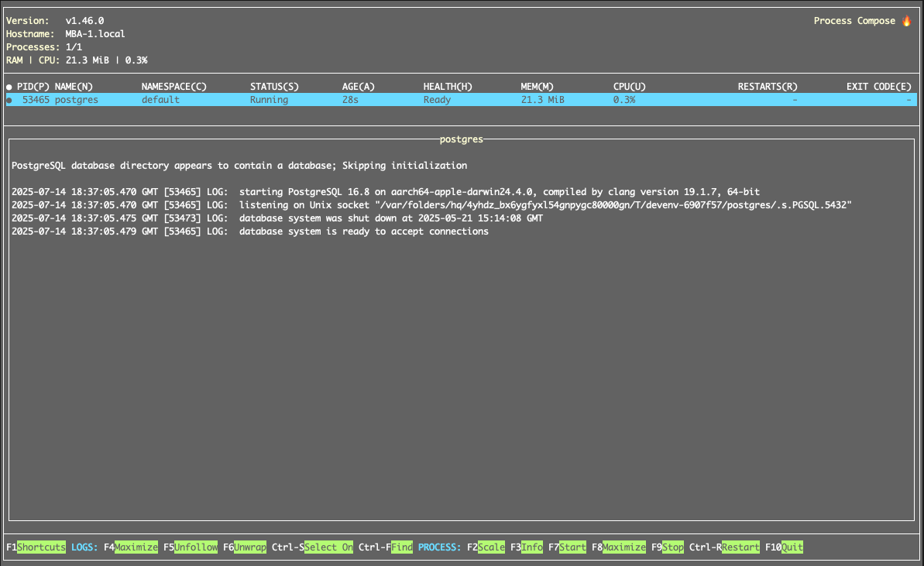Sort processes by STATUS(S) column header
This screenshot has height=566, width=924.
(273, 87)
